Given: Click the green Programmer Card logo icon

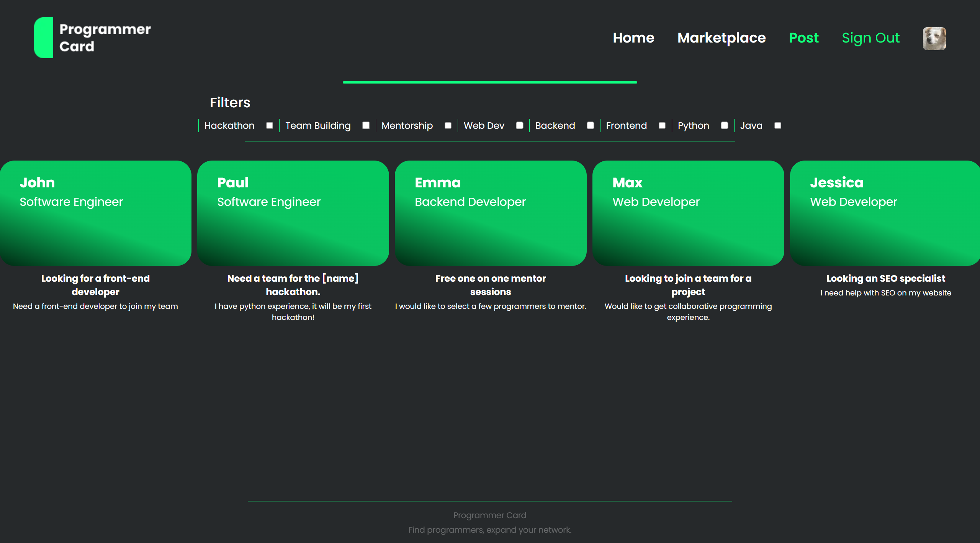Looking at the screenshot, I should tap(44, 38).
